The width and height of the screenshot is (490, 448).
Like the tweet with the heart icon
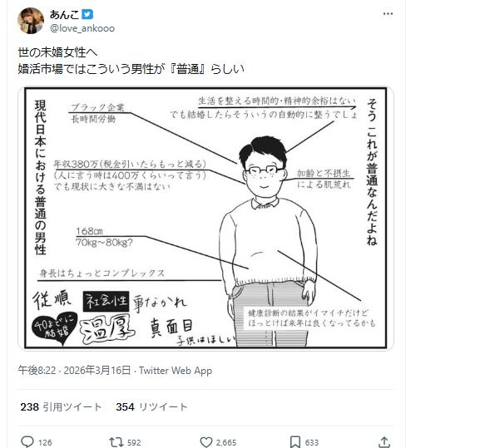point(206,442)
